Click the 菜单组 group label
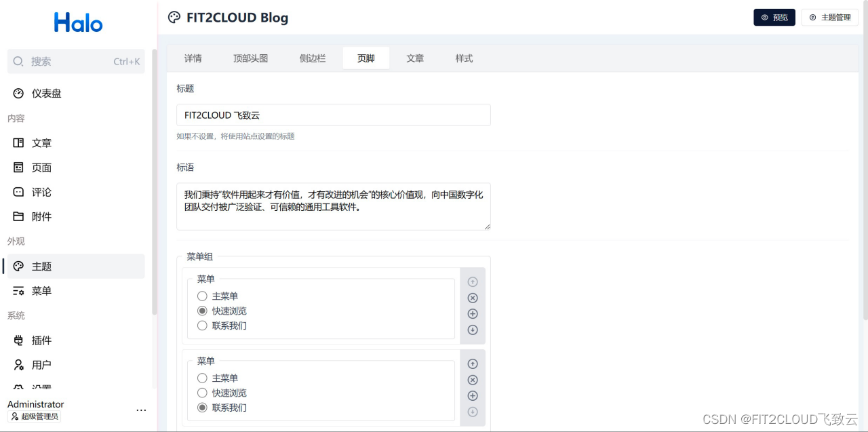This screenshot has height=432, width=868. [x=199, y=257]
